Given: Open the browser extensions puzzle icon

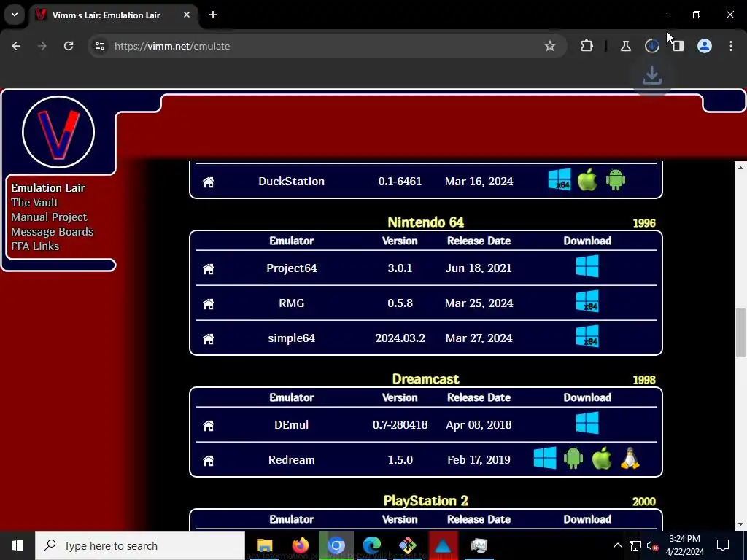Looking at the screenshot, I should pyautogui.click(x=587, y=46).
